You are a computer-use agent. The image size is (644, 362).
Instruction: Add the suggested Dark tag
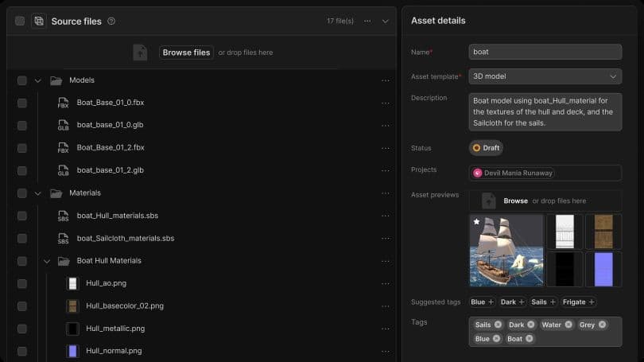[512, 302]
